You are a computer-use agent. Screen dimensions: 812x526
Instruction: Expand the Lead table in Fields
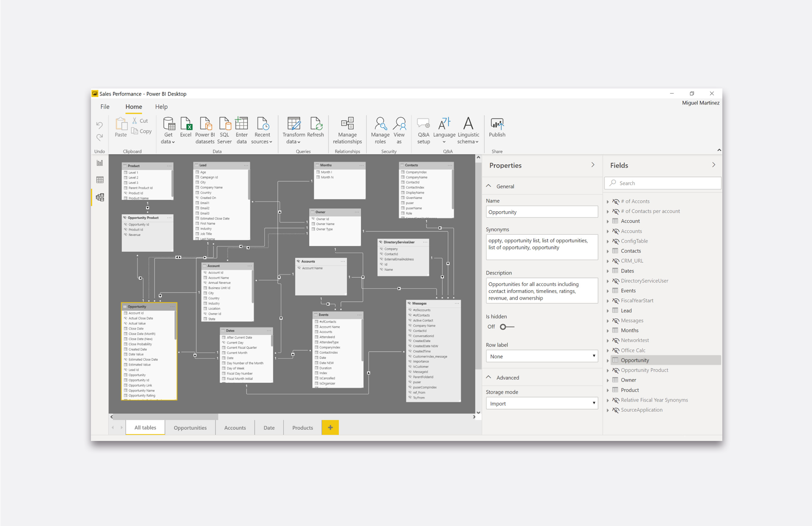coord(608,311)
